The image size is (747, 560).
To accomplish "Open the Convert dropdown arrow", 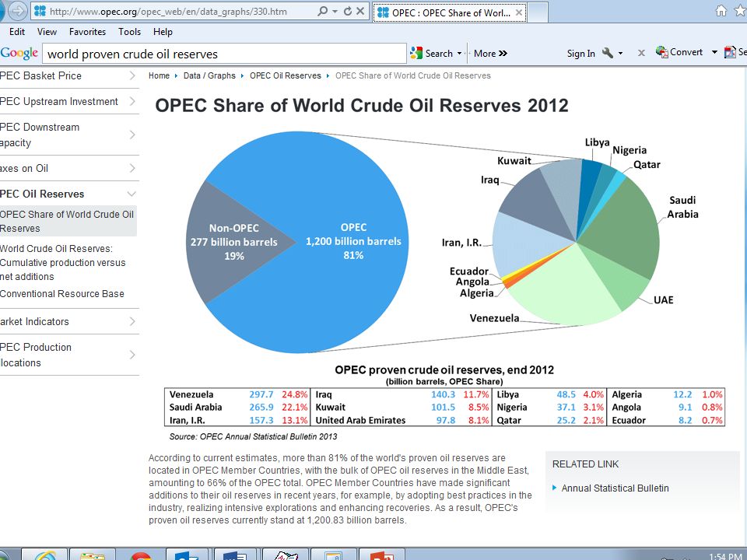I will (714, 52).
